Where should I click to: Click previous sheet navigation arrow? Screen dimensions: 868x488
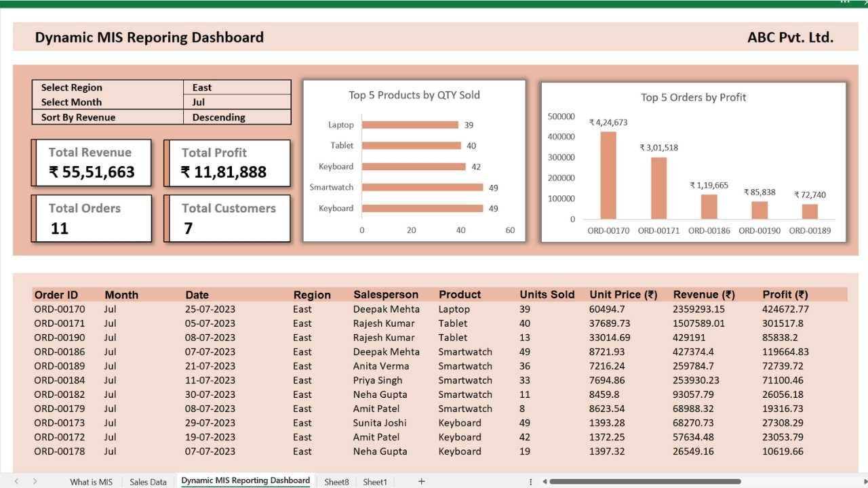[x=16, y=481]
